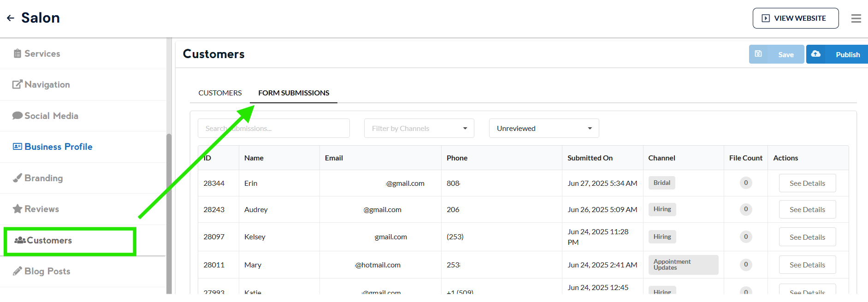This screenshot has width=868, height=302.
Task: Select the Form Submissions tab
Action: pyautogui.click(x=294, y=93)
